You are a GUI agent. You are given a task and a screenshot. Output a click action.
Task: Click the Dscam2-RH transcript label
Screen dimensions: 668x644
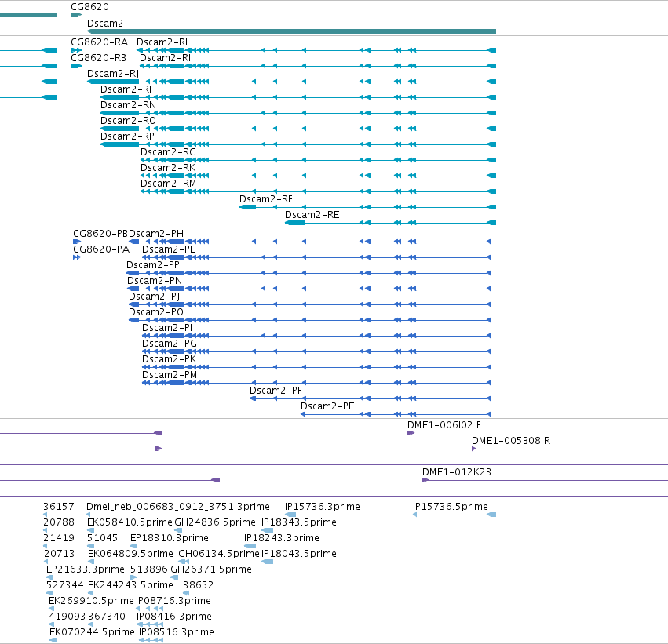pos(128,89)
